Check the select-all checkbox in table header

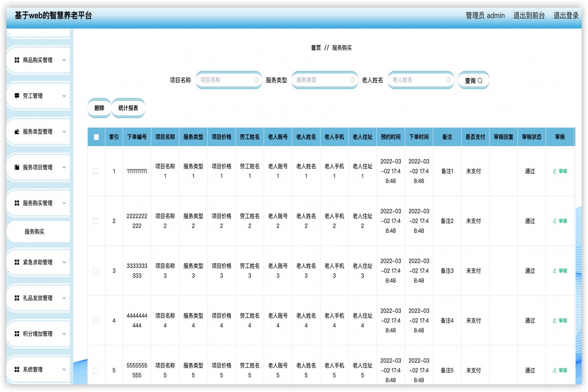click(96, 137)
